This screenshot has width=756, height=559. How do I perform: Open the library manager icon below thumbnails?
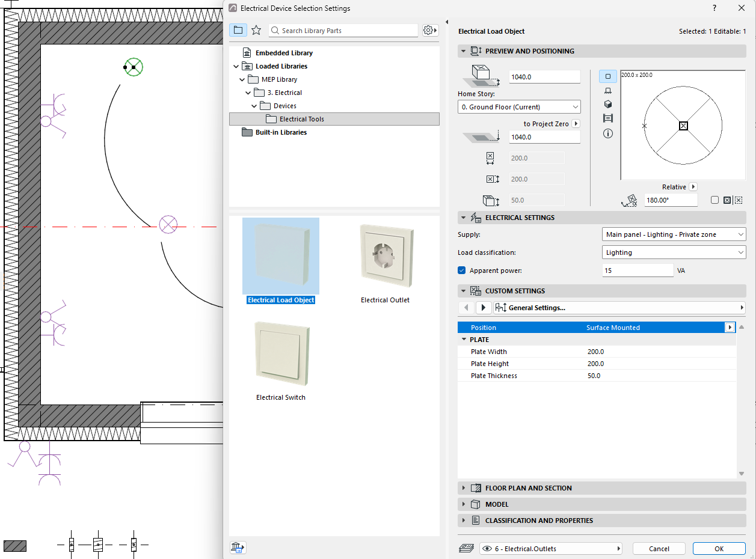pos(238,547)
